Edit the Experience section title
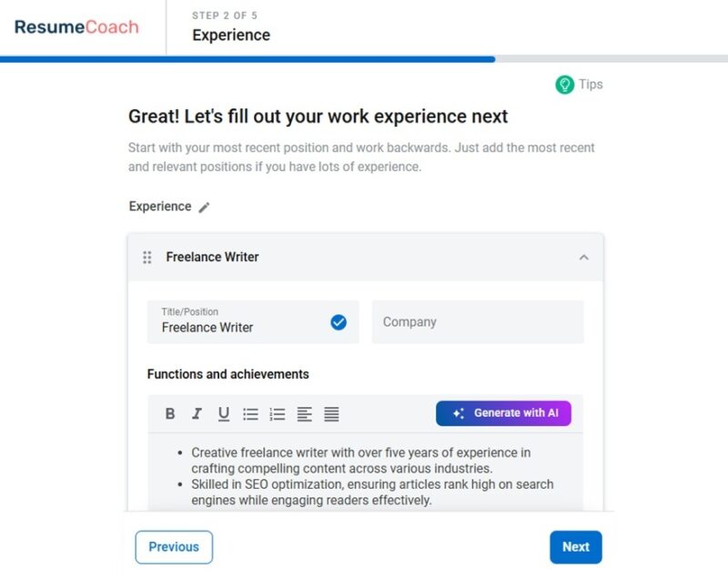Image resolution: width=728 pixels, height=579 pixels. click(x=204, y=207)
